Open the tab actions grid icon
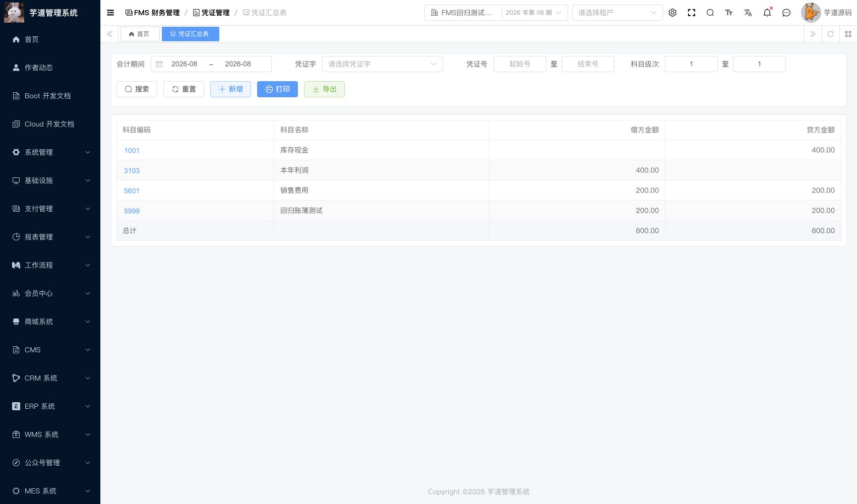This screenshot has height=504, width=857. 848,34
